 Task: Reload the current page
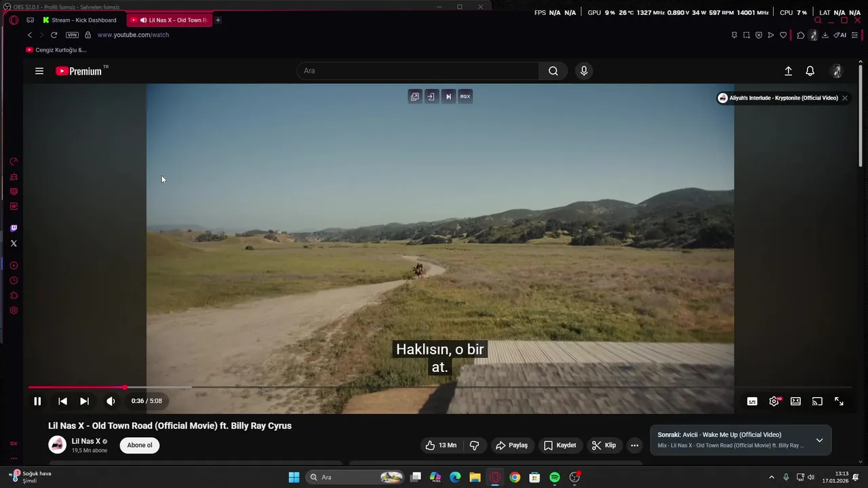coord(54,35)
